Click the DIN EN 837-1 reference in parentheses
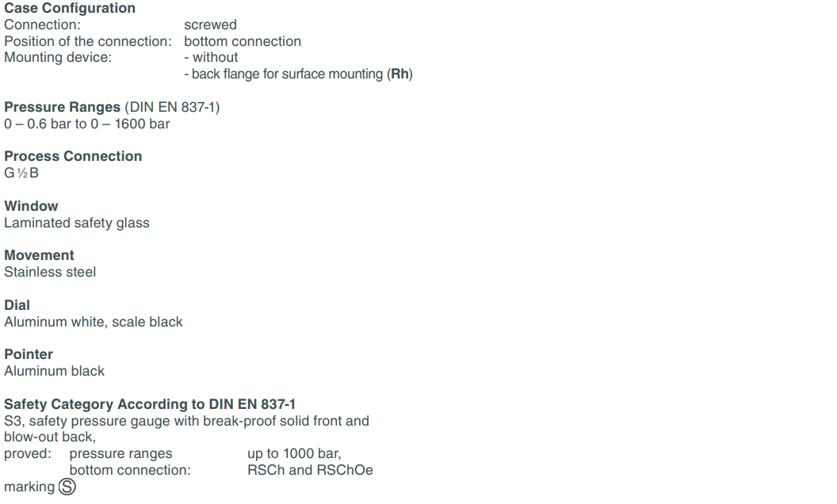The width and height of the screenshot is (837, 504). pyautogui.click(x=173, y=107)
